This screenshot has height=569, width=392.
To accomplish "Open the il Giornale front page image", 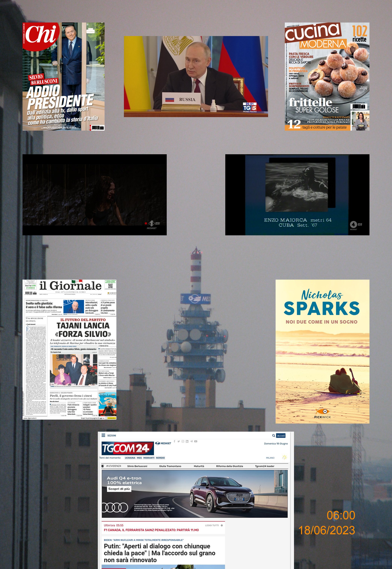I will coord(69,349).
